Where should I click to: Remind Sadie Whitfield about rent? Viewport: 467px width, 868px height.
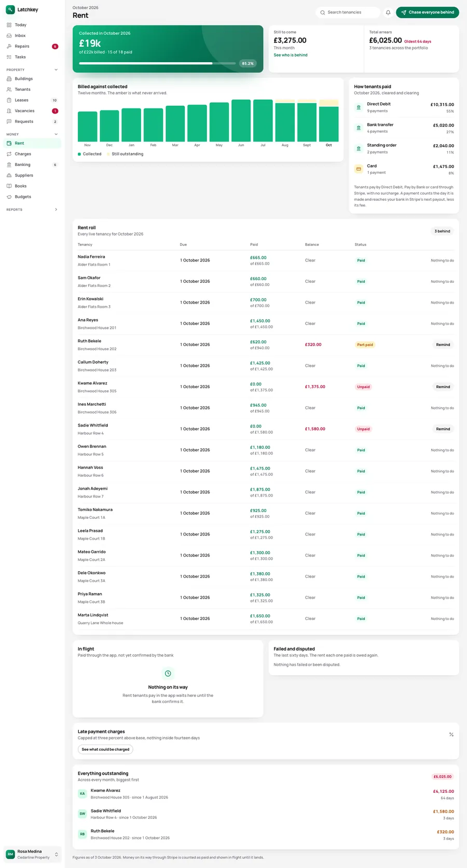point(443,429)
